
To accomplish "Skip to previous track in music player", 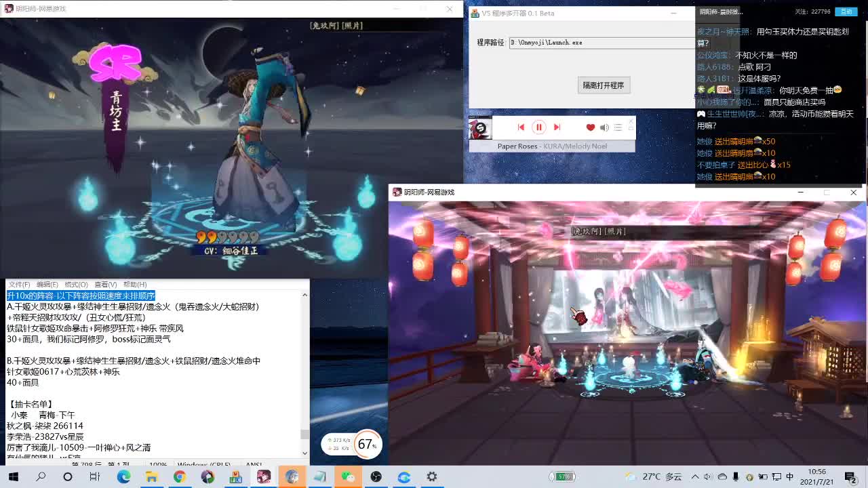I will click(x=521, y=127).
